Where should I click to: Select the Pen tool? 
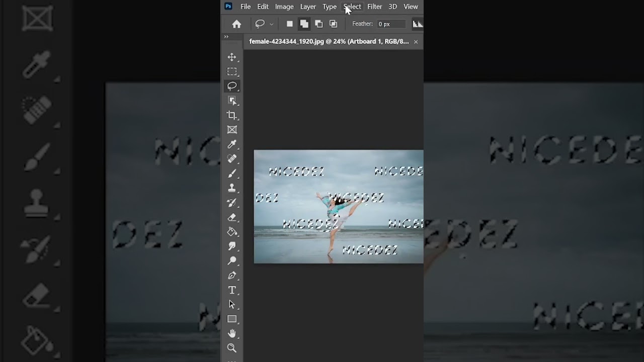click(232, 276)
